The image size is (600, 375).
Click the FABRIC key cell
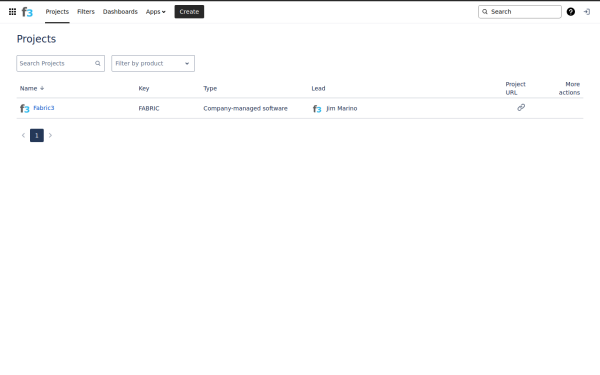coord(149,109)
